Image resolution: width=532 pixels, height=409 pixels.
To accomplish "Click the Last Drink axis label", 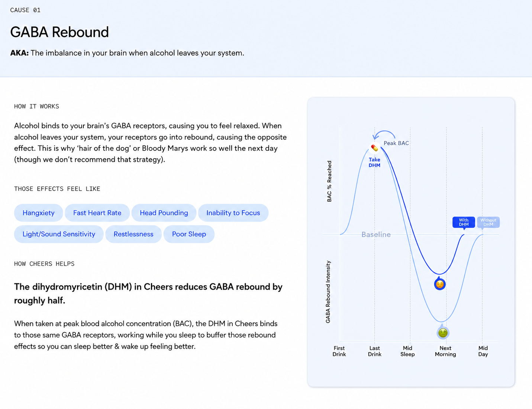I will [x=375, y=351].
